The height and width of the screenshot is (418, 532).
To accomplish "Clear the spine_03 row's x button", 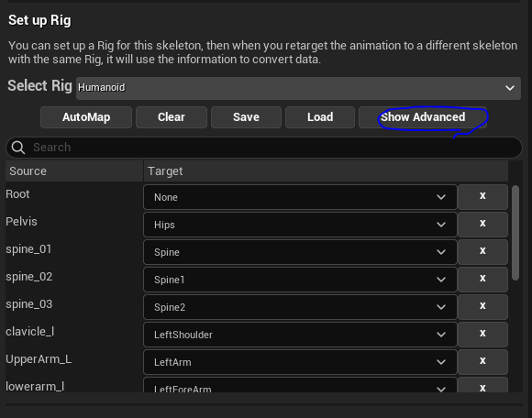I will 482,306.
